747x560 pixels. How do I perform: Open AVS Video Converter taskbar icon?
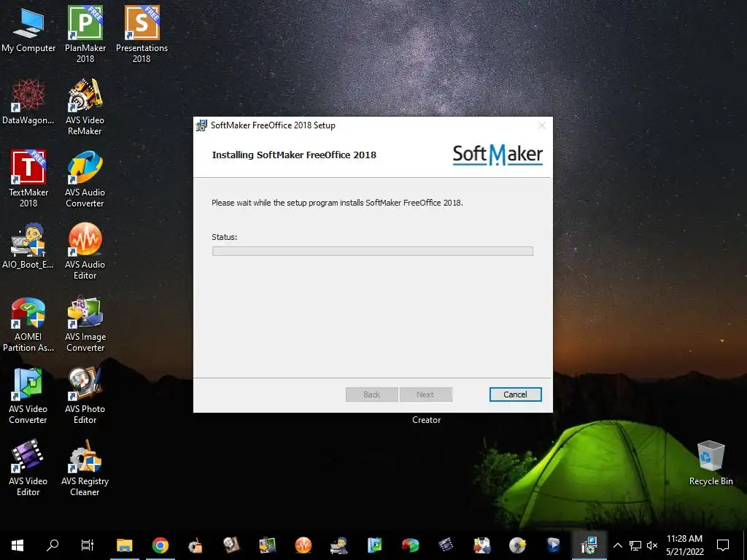click(374, 545)
